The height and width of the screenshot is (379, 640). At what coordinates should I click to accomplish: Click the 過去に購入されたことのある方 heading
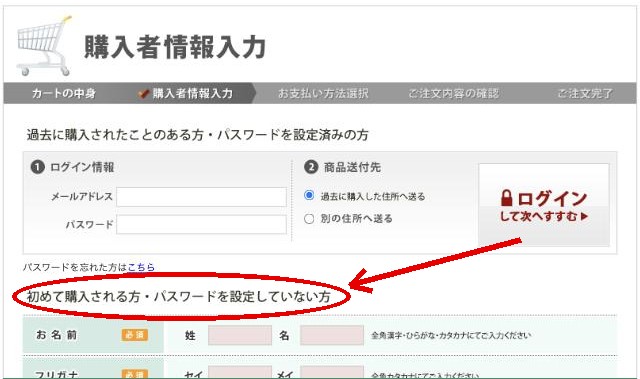198,135
